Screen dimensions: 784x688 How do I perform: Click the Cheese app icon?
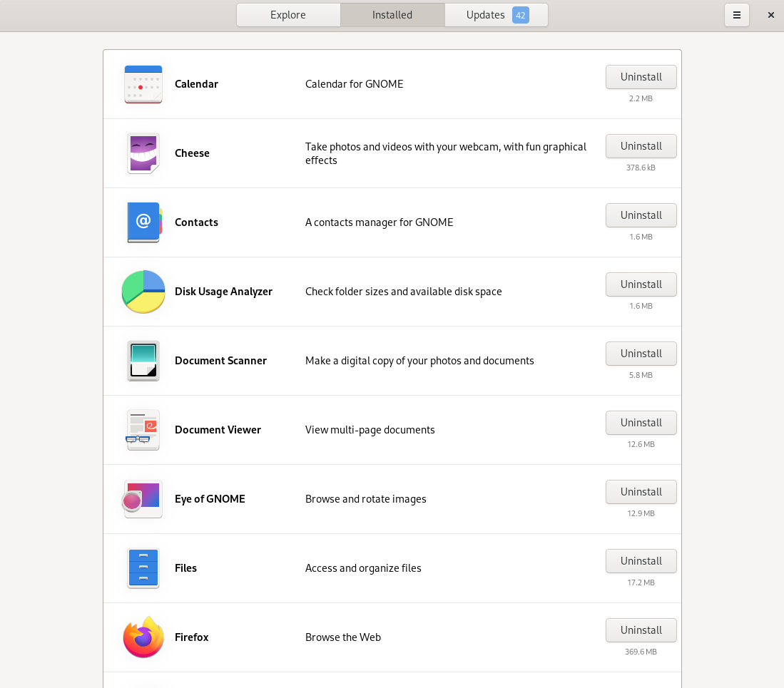tap(143, 153)
